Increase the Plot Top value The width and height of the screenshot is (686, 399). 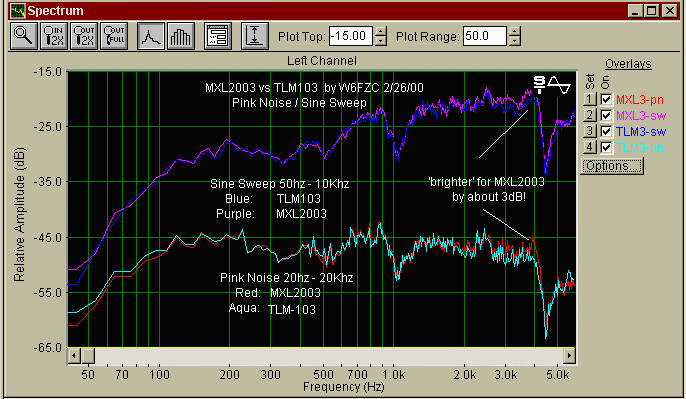coord(381,31)
